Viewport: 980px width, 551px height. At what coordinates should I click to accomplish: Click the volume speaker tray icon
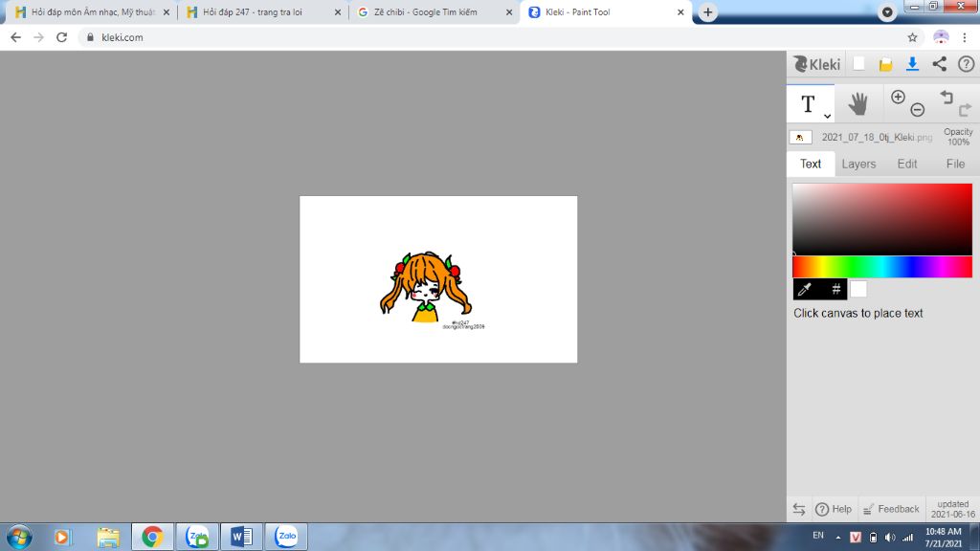[890, 538]
